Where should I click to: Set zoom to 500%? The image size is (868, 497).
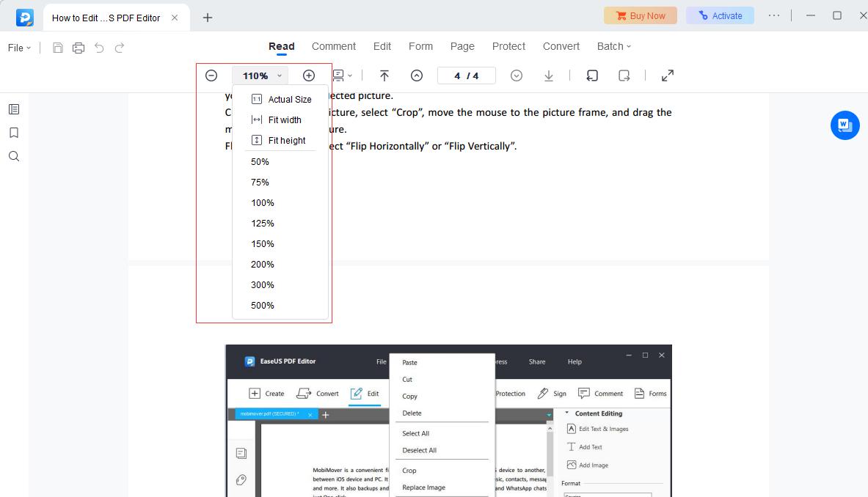281,305
